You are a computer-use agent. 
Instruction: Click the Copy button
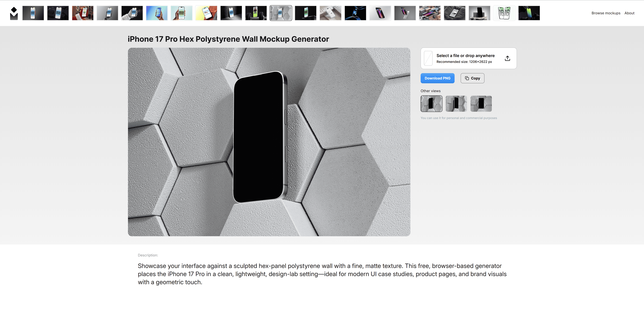tap(472, 78)
